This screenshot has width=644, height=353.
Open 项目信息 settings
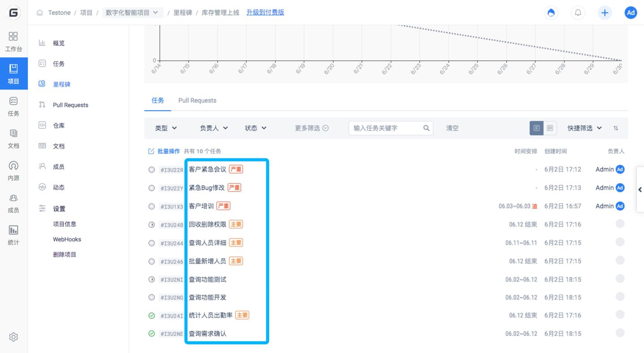pyautogui.click(x=64, y=224)
